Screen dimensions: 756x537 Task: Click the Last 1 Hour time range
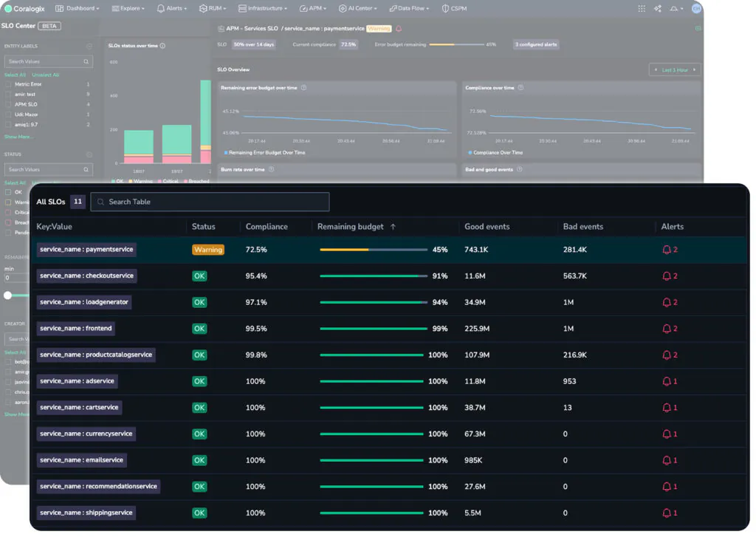(675, 70)
